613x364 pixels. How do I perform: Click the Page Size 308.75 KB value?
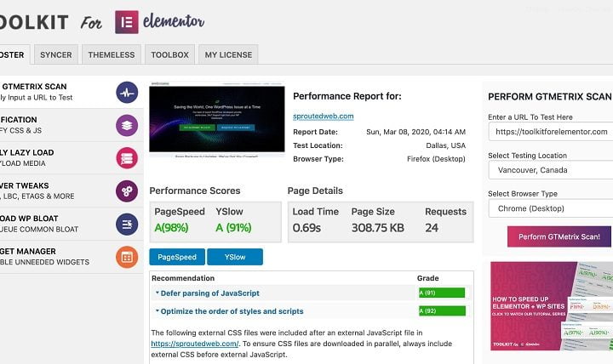(x=378, y=228)
